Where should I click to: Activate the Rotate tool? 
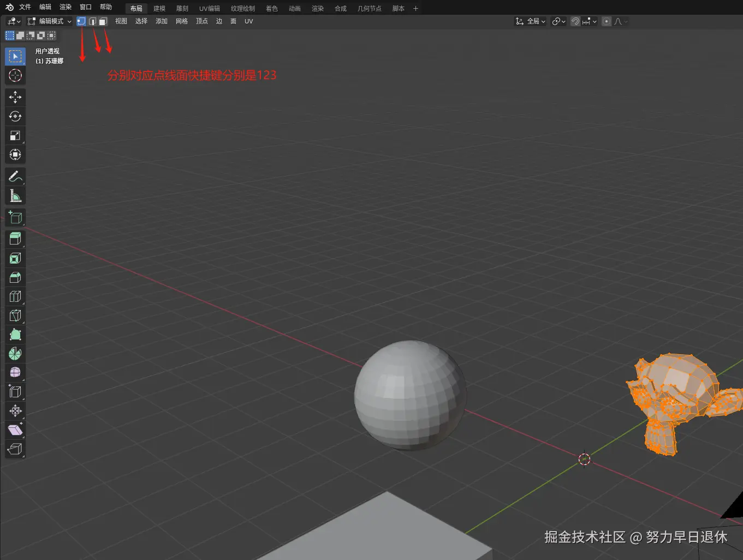coord(15,116)
